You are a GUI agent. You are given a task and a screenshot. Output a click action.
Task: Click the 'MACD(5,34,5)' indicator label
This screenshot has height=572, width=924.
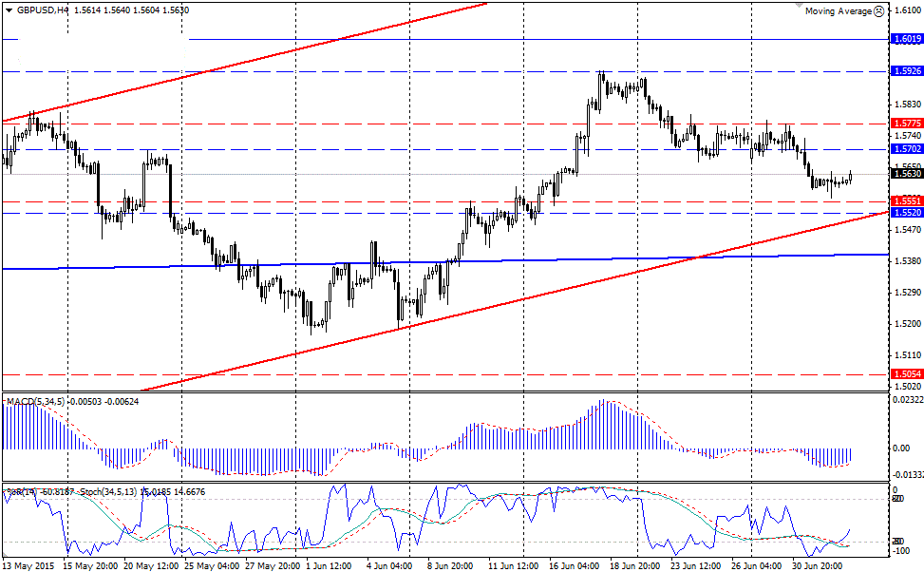[34, 402]
